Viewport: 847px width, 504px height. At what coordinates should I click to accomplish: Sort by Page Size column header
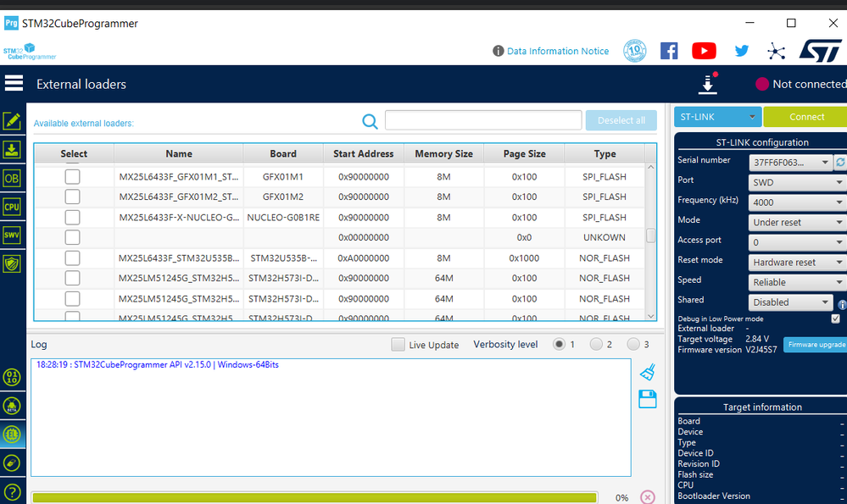(524, 154)
